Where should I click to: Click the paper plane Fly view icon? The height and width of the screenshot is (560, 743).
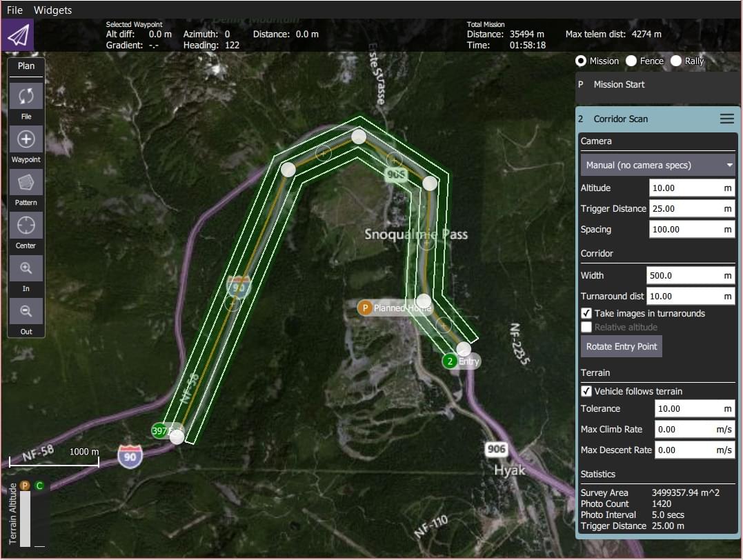17,35
